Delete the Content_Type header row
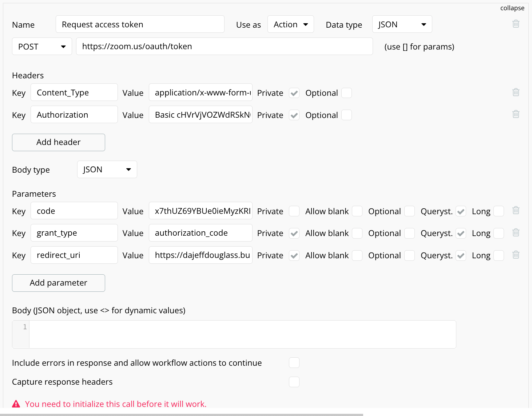Image resolution: width=532 pixels, height=416 pixels. 516,92
